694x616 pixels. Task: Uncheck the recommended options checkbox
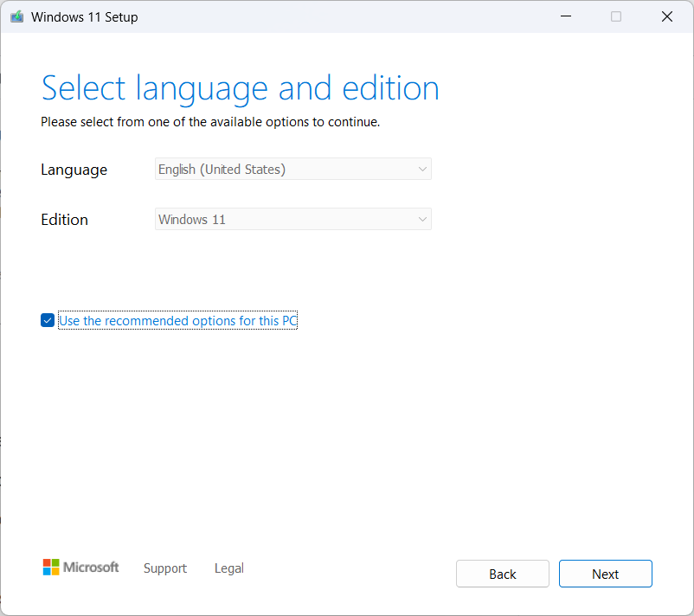coord(48,320)
